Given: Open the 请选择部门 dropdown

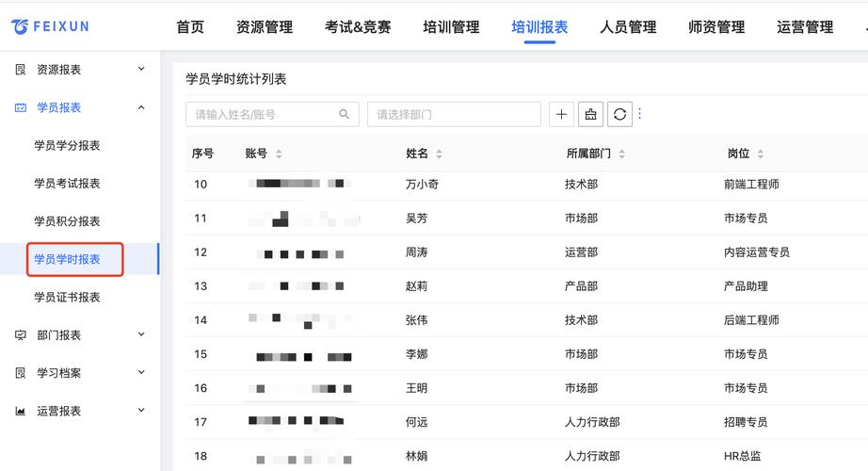Looking at the screenshot, I should (x=454, y=114).
